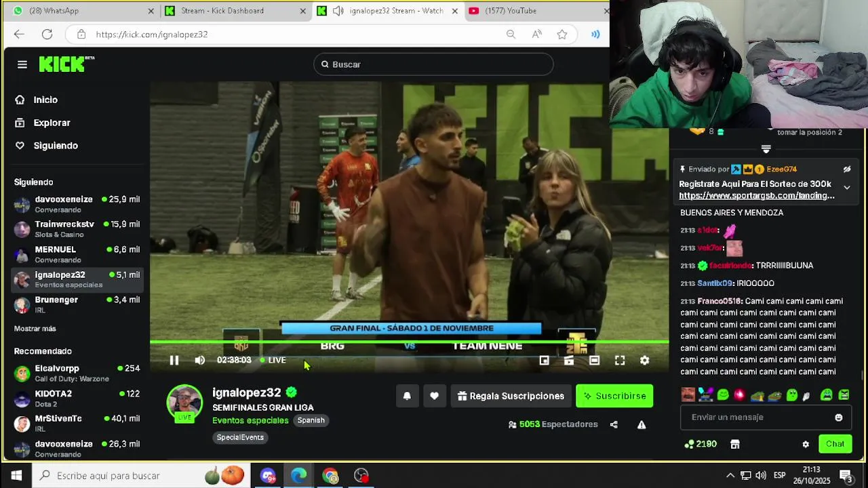Open channel points 2190 balance

[x=701, y=444]
